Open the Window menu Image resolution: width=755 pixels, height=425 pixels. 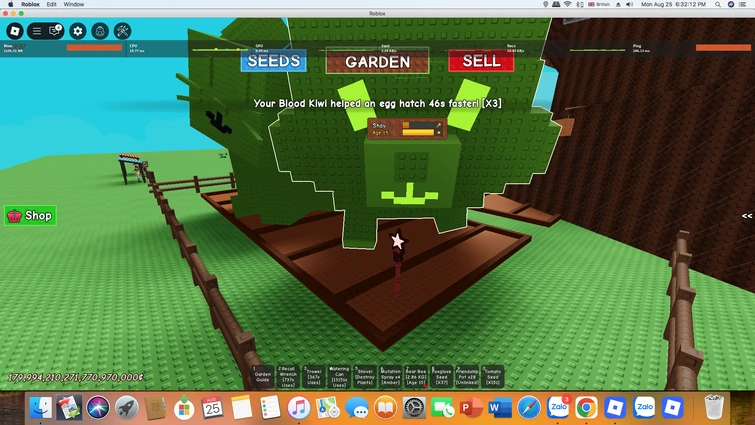tap(74, 4)
